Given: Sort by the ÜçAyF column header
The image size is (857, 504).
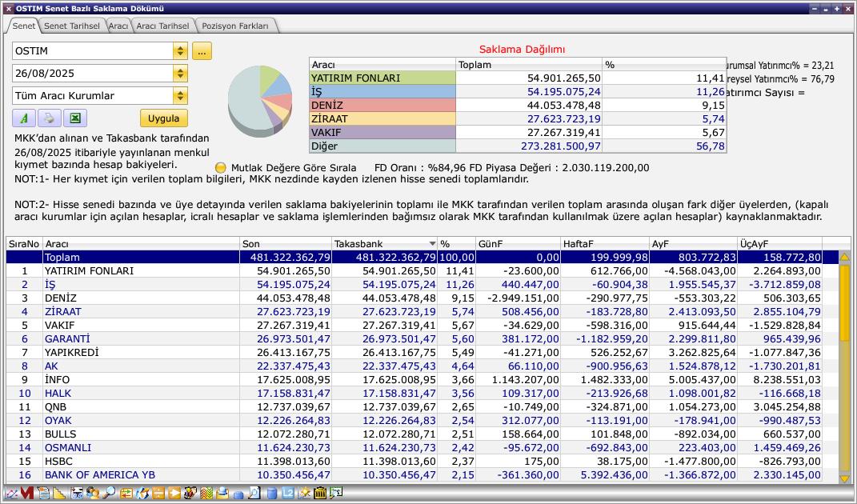Looking at the screenshot, I should pyautogui.click(x=780, y=244).
